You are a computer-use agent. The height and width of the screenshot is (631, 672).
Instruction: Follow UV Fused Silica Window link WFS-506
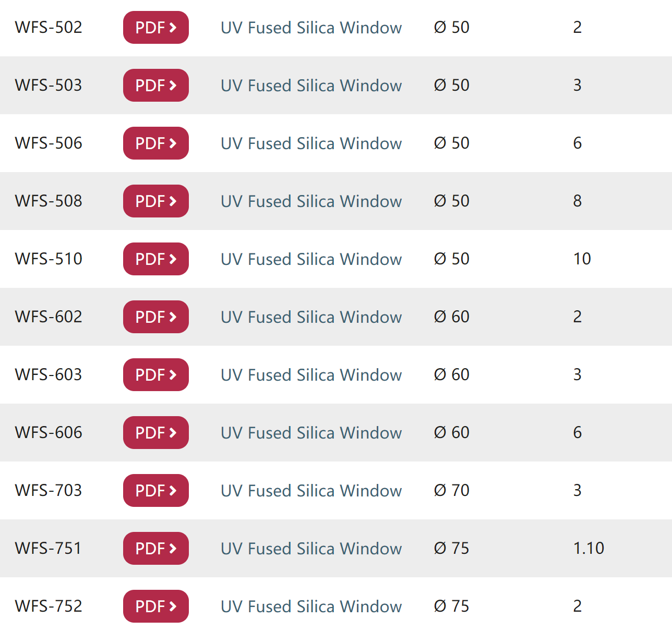click(x=311, y=143)
